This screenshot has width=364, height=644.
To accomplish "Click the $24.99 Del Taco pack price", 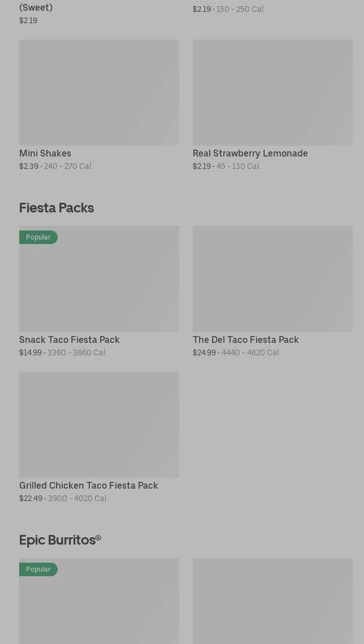I will (x=204, y=353).
